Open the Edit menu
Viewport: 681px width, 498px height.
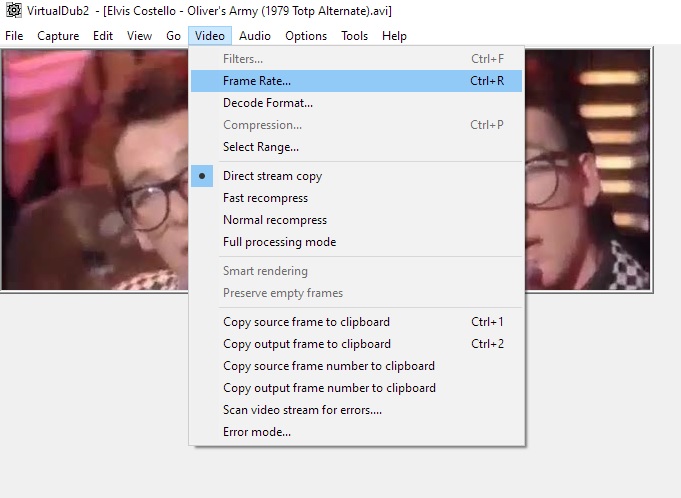[x=103, y=36]
